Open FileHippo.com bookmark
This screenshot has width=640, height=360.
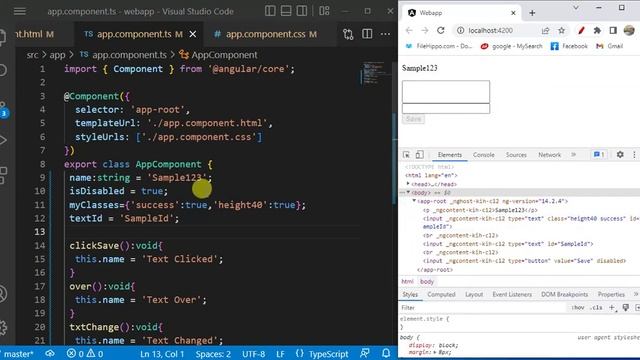point(439,46)
